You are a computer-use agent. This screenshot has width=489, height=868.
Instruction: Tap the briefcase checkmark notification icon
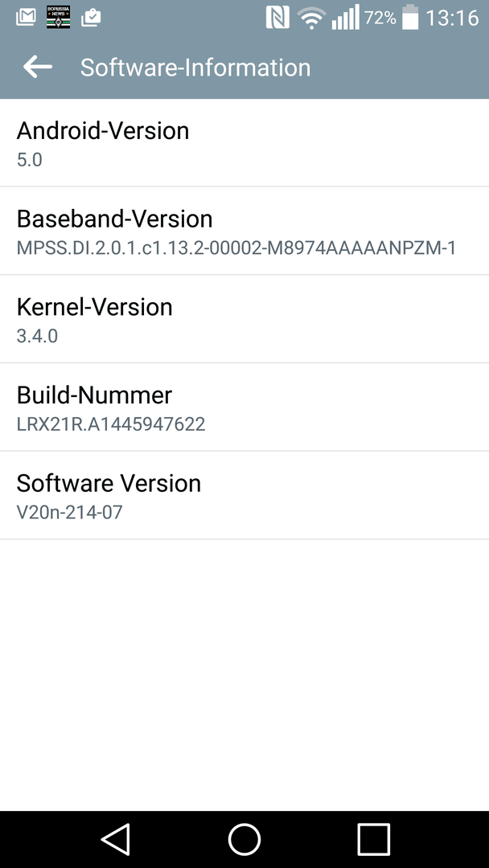click(x=91, y=18)
